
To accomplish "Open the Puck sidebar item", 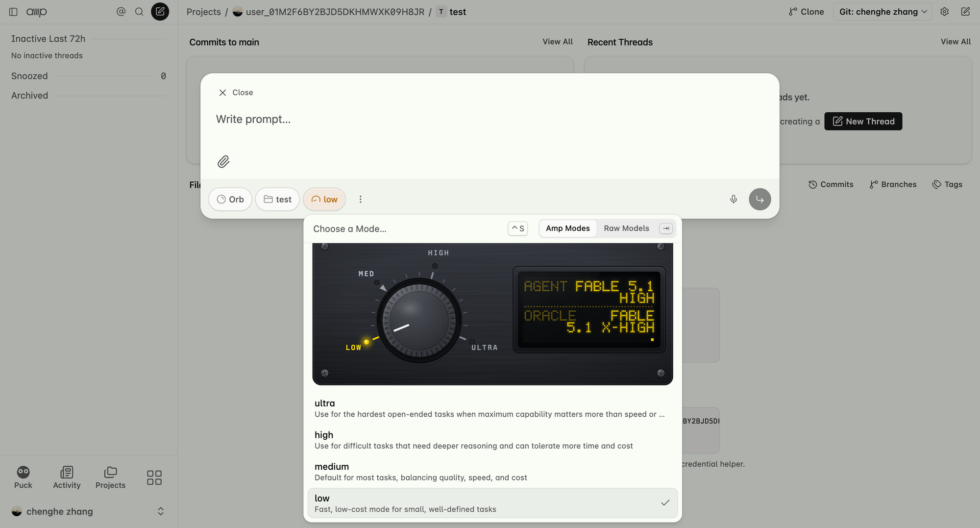I will pos(23,477).
